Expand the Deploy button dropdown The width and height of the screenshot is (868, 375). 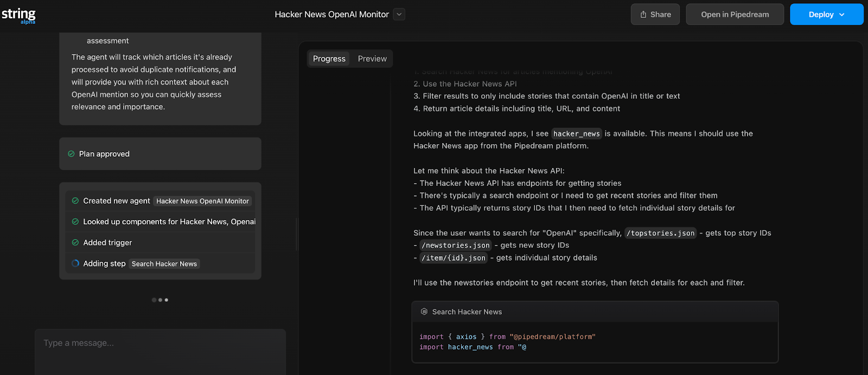click(842, 15)
